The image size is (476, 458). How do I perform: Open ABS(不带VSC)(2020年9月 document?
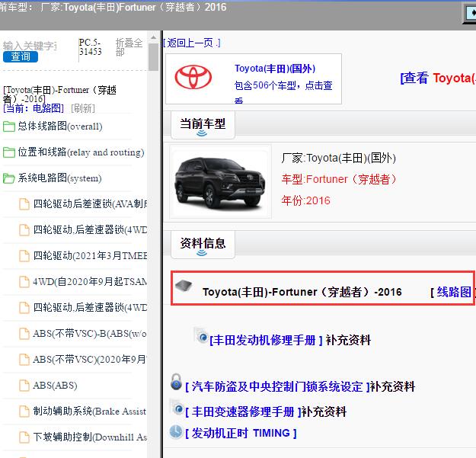pyautogui.click(x=90, y=359)
